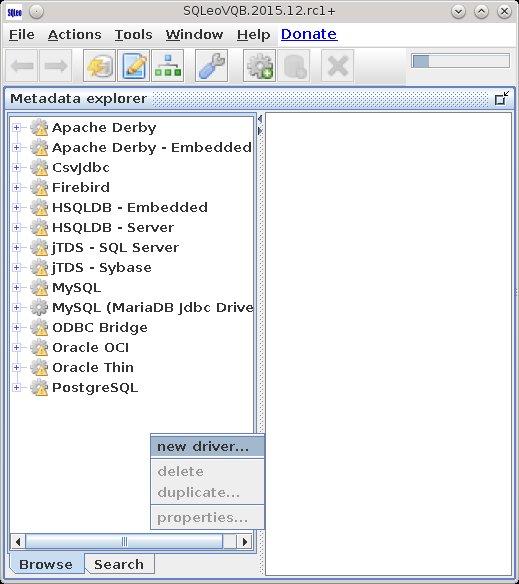Click the SQLeo application logo icon

(x=14, y=12)
